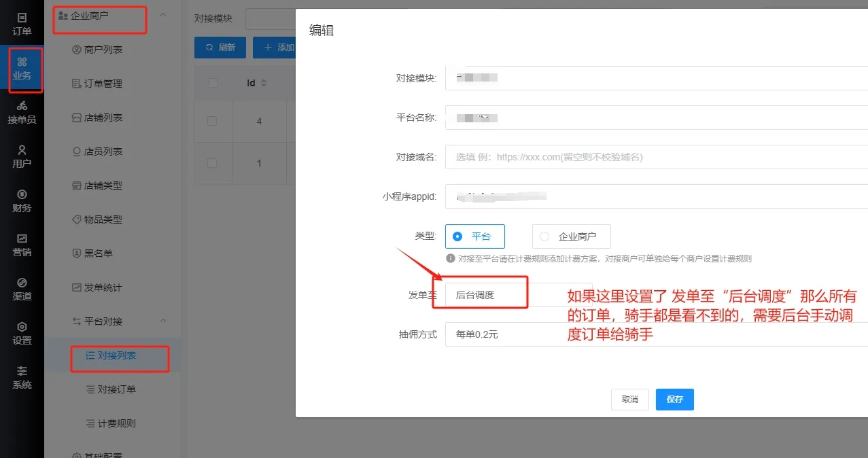Select the 渠道 channel icon

(x=22, y=289)
